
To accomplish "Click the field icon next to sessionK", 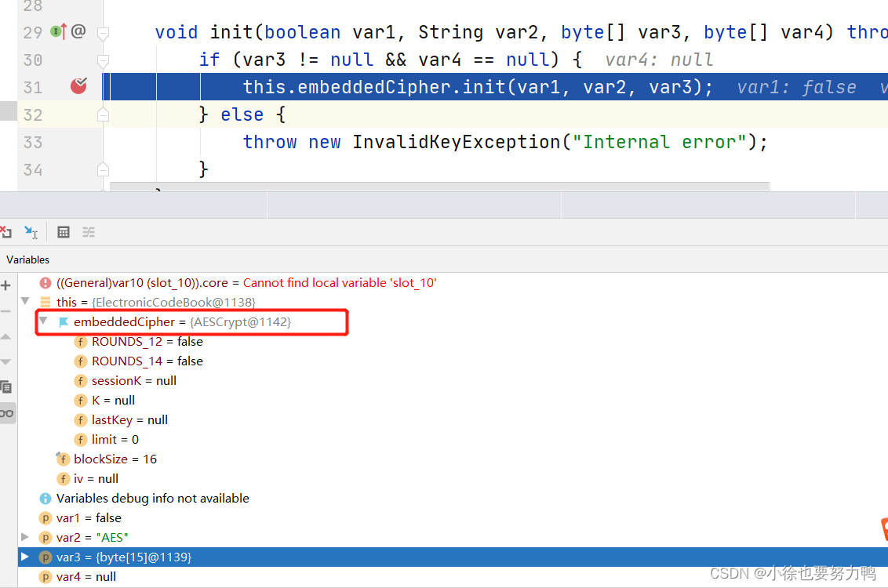I will click(80, 380).
